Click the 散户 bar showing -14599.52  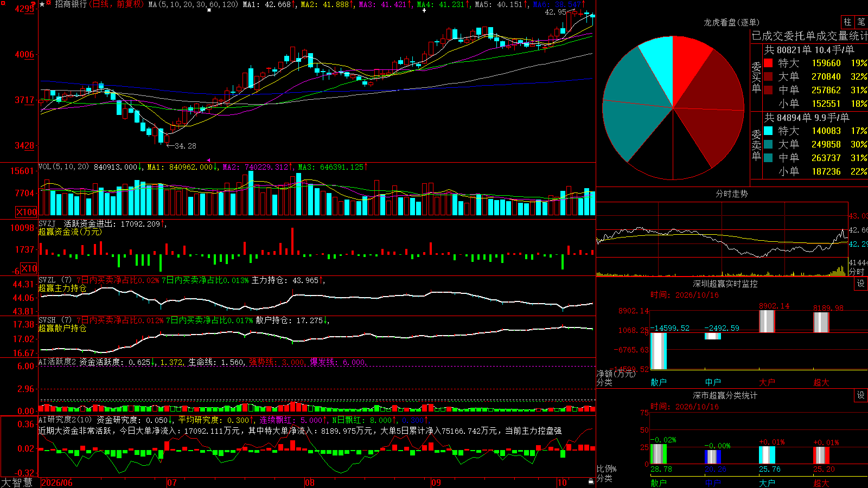tap(659, 351)
